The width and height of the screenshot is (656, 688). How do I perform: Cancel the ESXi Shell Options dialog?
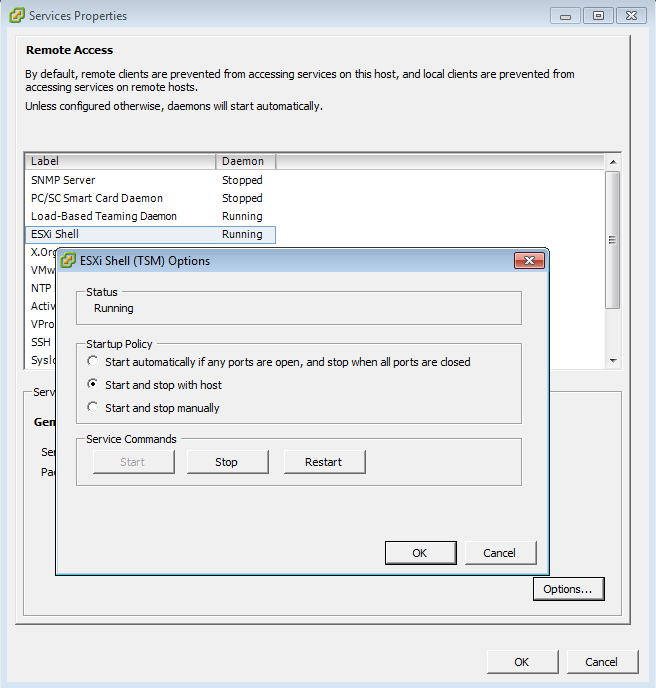click(x=499, y=553)
